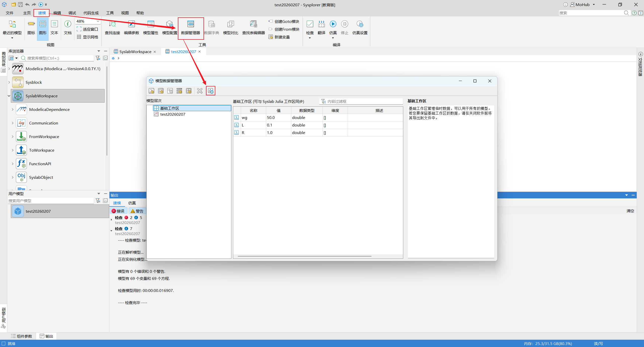Open the 查找表编辑器 tool
The width and height of the screenshot is (644, 347).
pyautogui.click(x=253, y=28)
